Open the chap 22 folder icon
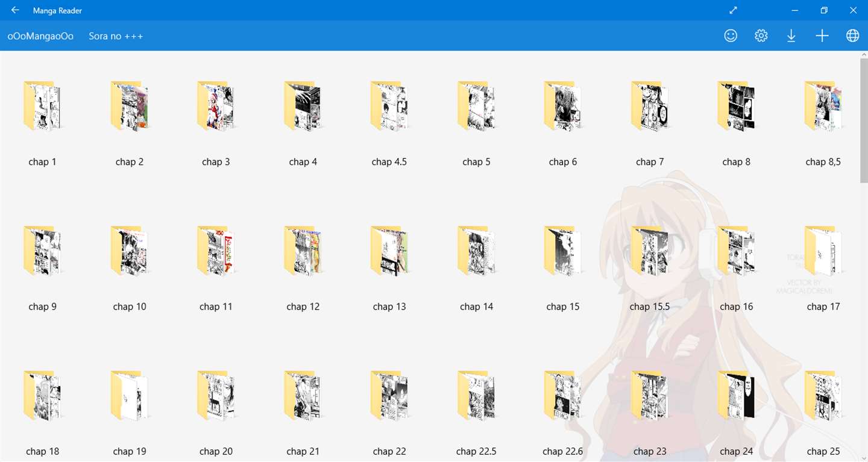 (x=390, y=396)
